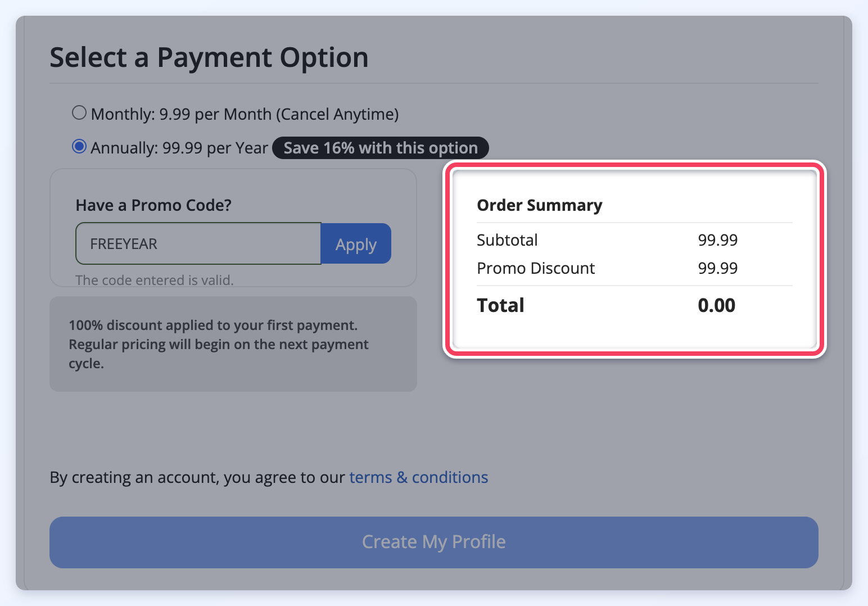Image resolution: width=868 pixels, height=606 pixels.
Task: Click the "Save 16% with this option" badge
Action: click(x=381, y=148)
